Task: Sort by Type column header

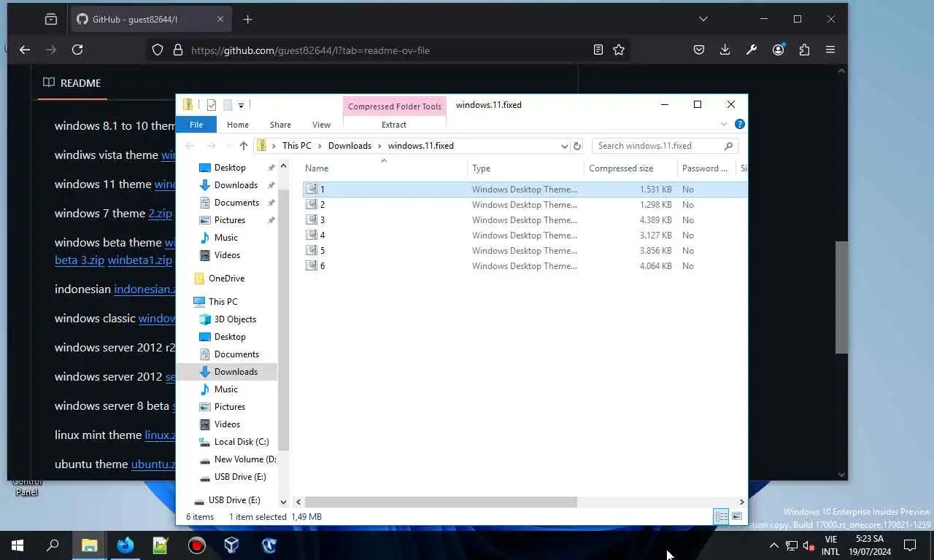Action: [x=525, y=168]
